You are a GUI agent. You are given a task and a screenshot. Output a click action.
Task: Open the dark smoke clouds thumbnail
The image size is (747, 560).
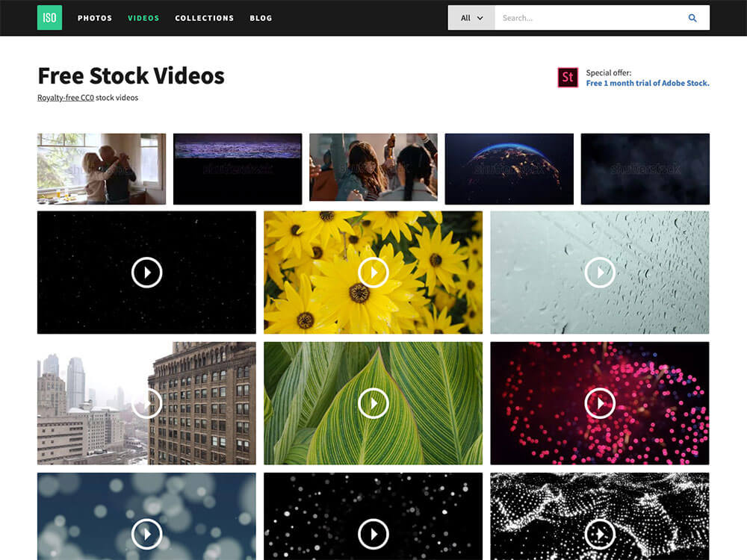click(x=645, y=169)
